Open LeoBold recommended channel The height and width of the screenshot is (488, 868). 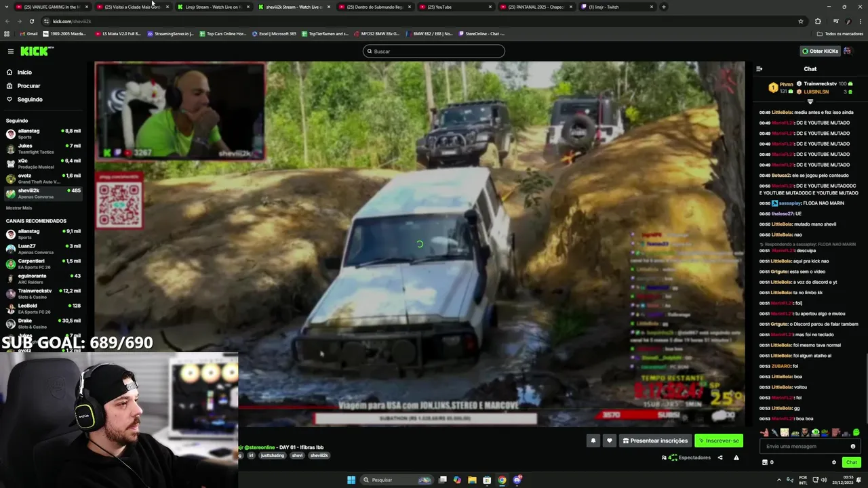coord(43,308)
